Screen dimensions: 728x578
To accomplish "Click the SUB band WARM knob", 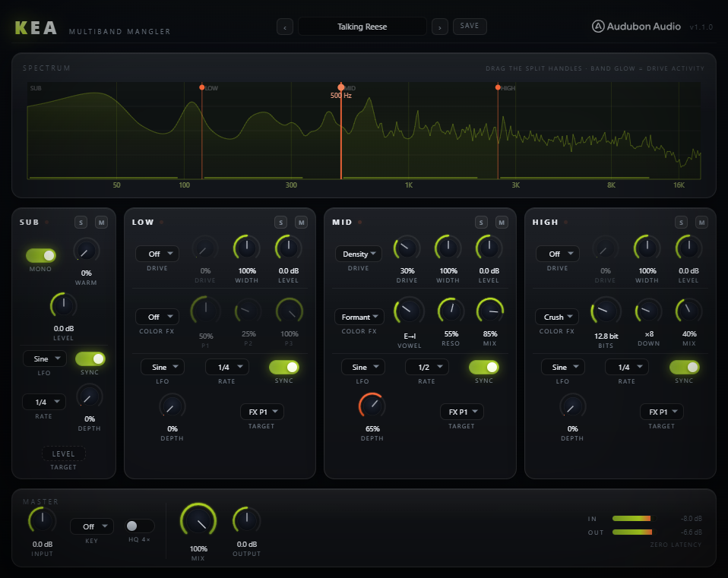I will [87, 251].
